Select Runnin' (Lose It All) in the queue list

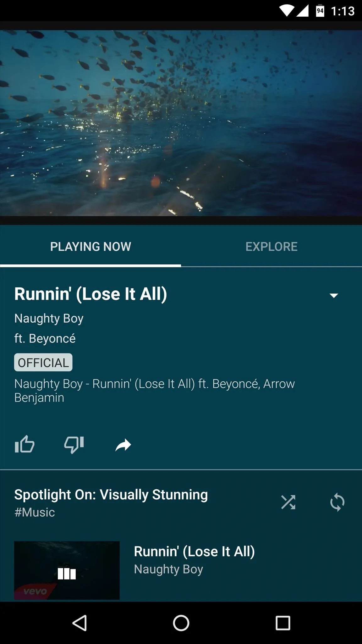181,570
